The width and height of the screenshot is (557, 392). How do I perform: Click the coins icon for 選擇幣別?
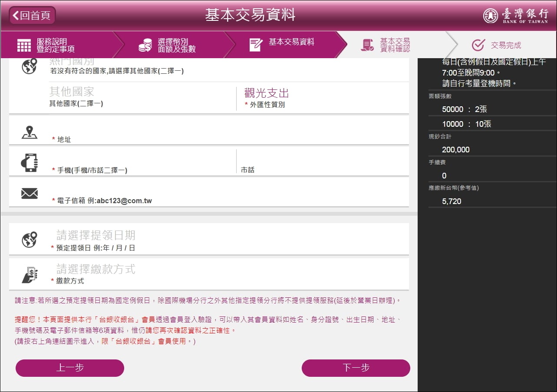point(145,45)
